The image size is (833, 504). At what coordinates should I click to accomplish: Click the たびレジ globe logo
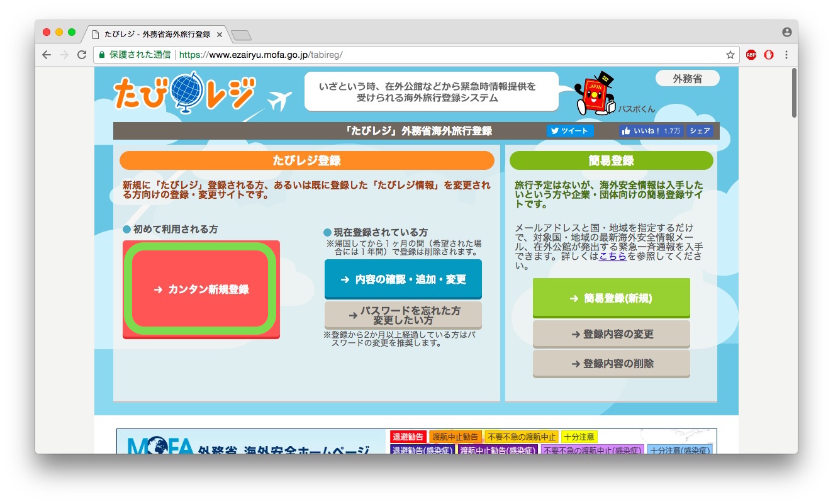[x=185, y=93]
